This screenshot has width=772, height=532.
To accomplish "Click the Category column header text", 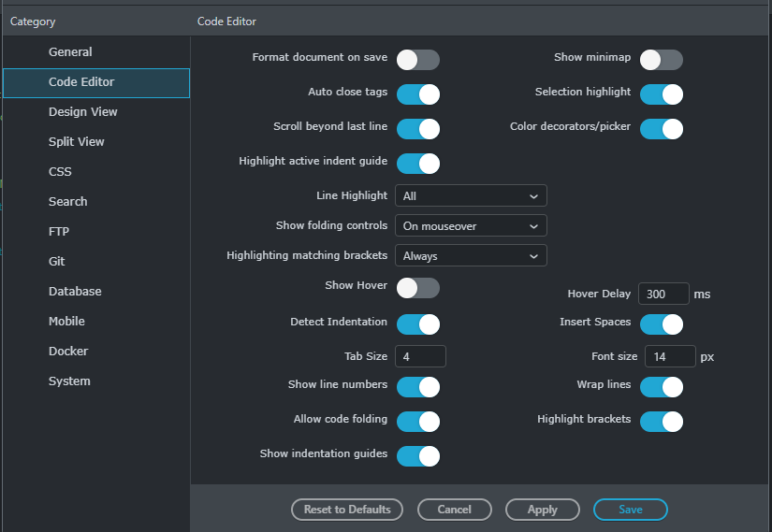I will [x=33, y=22].
